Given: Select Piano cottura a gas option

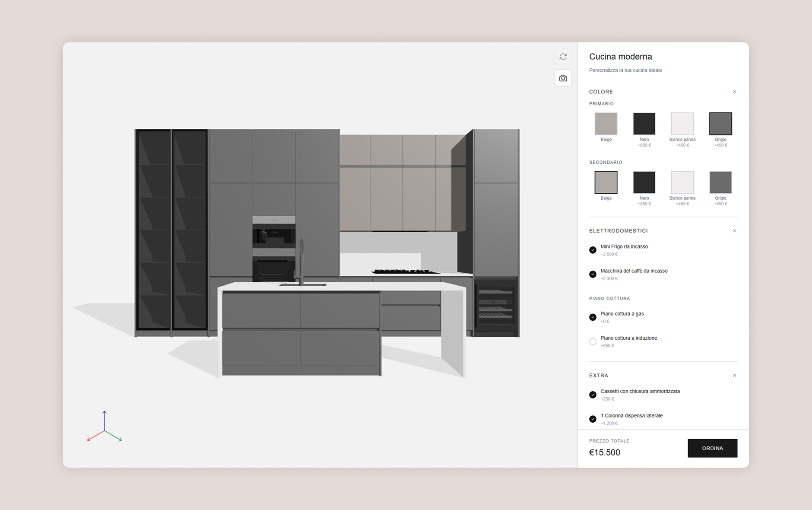Looking at the screenshot, I should tap(593, 317).
